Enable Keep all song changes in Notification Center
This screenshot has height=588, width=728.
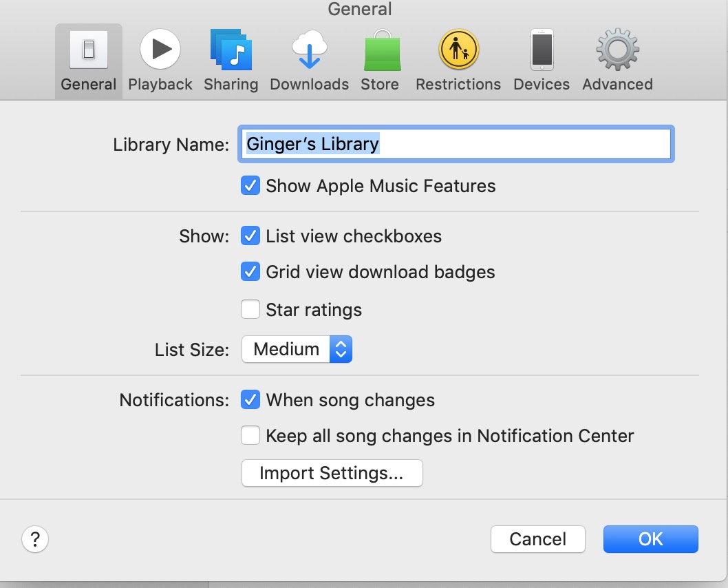pos(250,436)
